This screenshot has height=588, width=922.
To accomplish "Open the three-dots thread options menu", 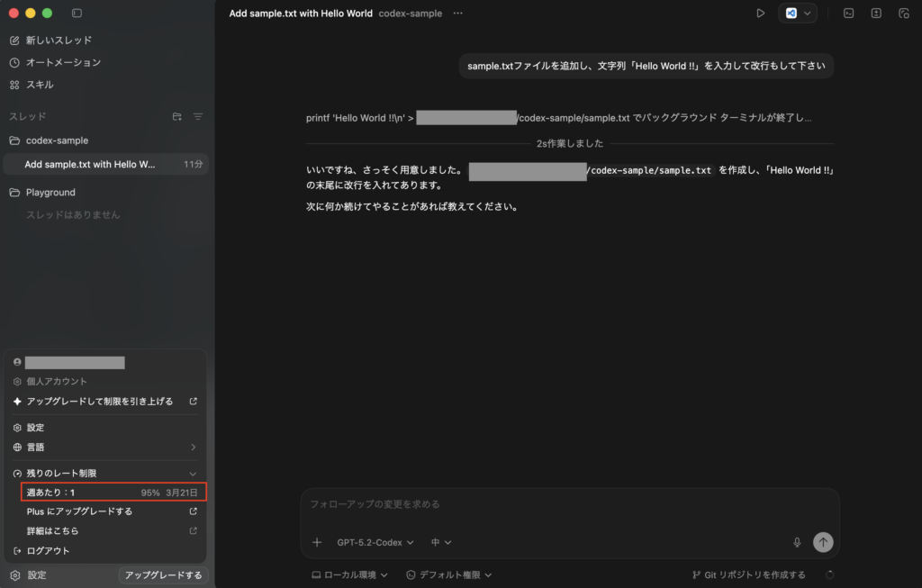I will [458, 14].
